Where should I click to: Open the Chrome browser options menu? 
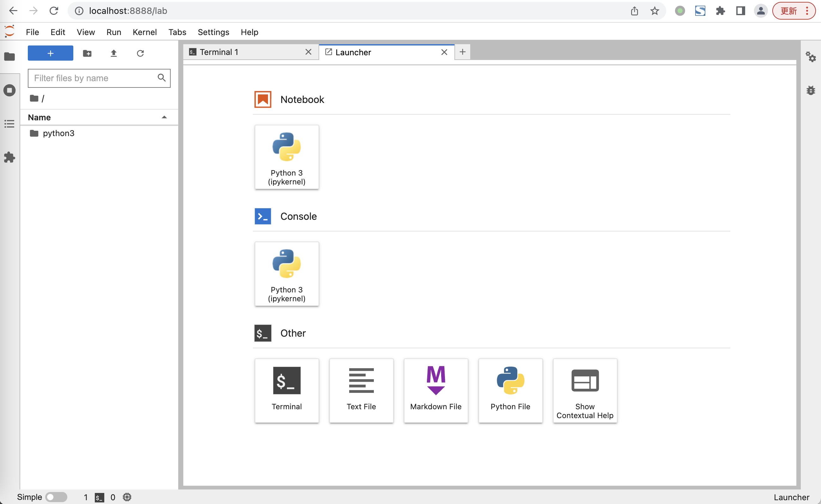point(807,11)
